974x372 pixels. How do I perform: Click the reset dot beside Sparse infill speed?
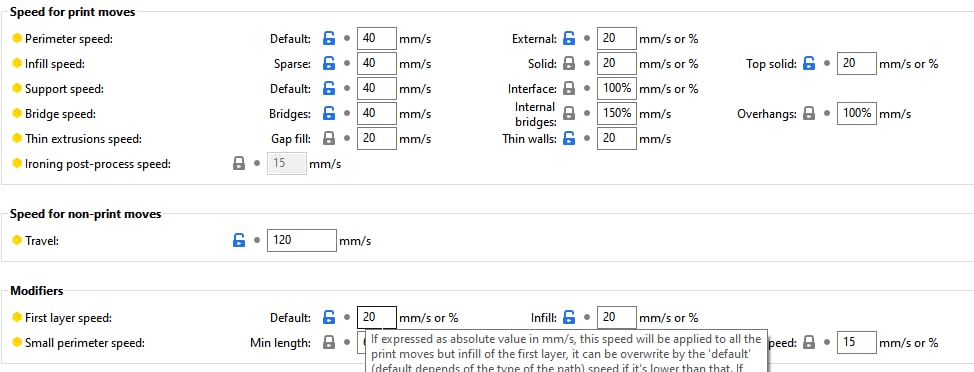(x=347, y=63)
